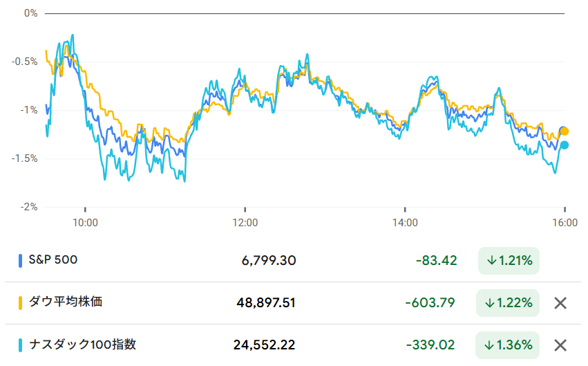Image resolution: width=588 pixels, height=366 pixels.
Task: Click the cyan Nasdaq end-point dot on chart
Action: pyautogui.click(x=565, y=145)
